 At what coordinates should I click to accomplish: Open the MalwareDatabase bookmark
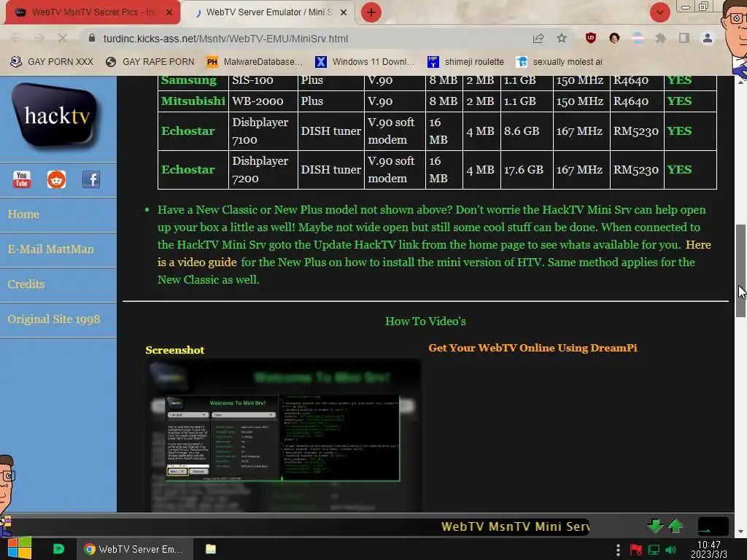coord(255,62)
